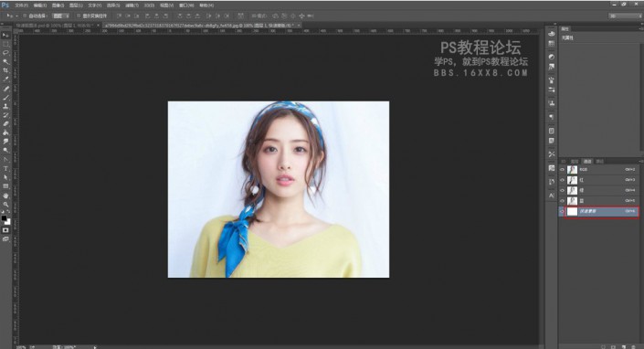Select the Quick Mask channel row
The height and width of the screenshot is (349, 644).
pyautogui.click(x=599, y=211)
